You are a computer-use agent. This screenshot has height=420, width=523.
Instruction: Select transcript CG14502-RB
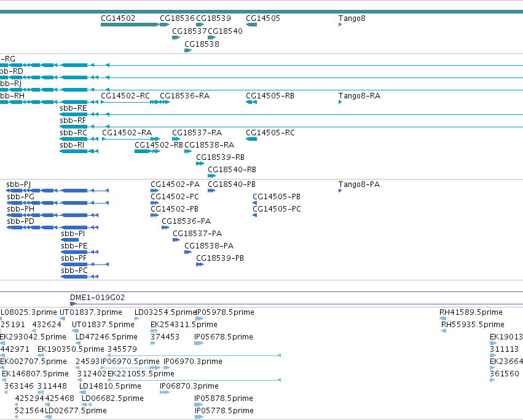[x=147, y=151]
